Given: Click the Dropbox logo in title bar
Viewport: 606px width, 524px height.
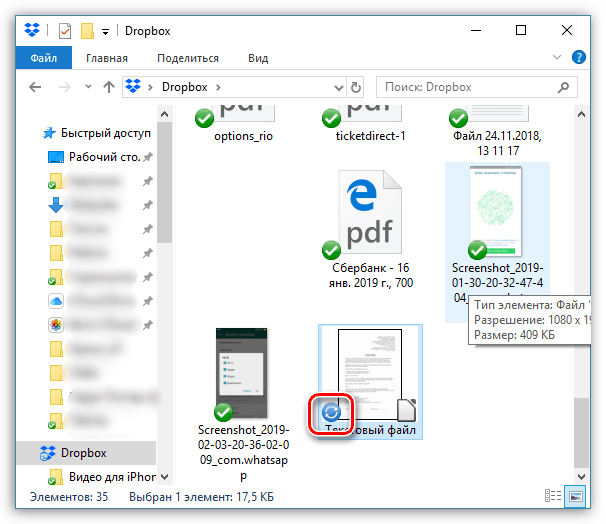Looking at the screenshot, I should coord(32,30).
